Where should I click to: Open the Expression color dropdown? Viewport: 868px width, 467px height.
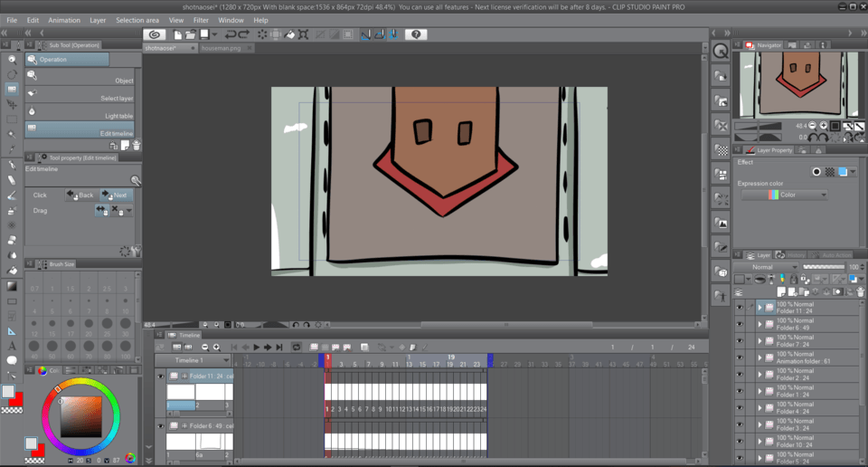click(785, 195)
